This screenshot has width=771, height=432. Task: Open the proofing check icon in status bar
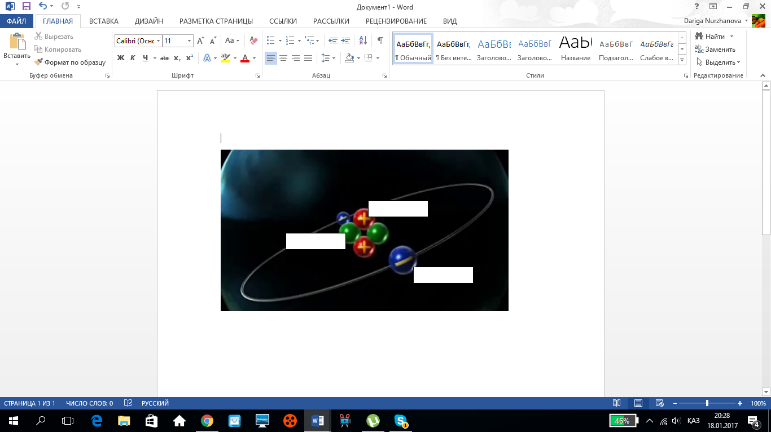[x=128, y=403]
